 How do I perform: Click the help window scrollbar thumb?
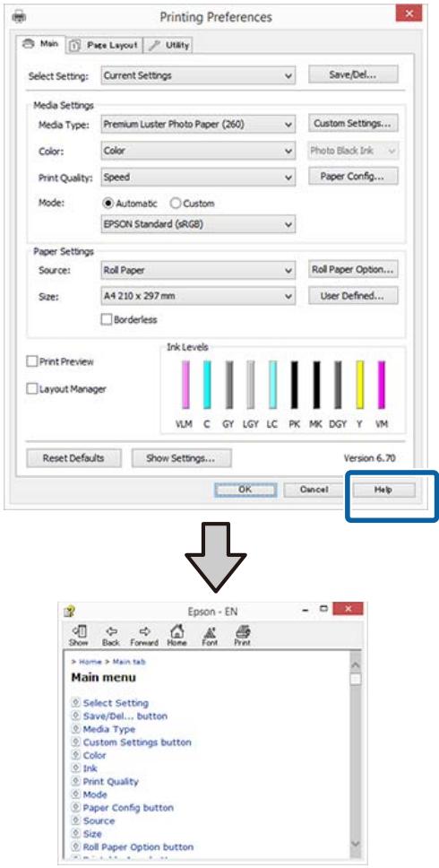(x=356, y=678)
